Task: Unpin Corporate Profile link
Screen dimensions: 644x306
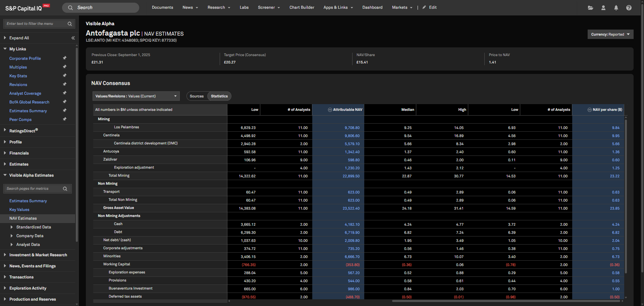Action: tap(65, 58)
